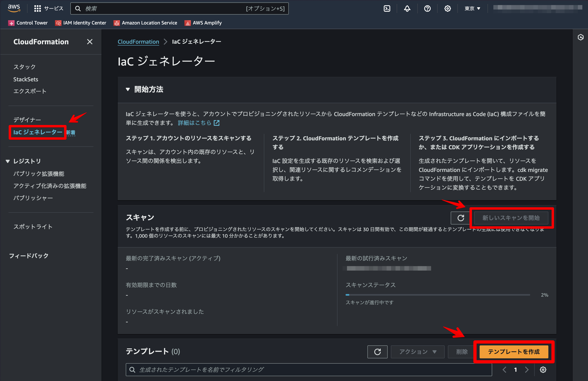This screenshot has width=588, height=381.
Task: Open the アクション dropdown
Action: (x=418, y=352)
